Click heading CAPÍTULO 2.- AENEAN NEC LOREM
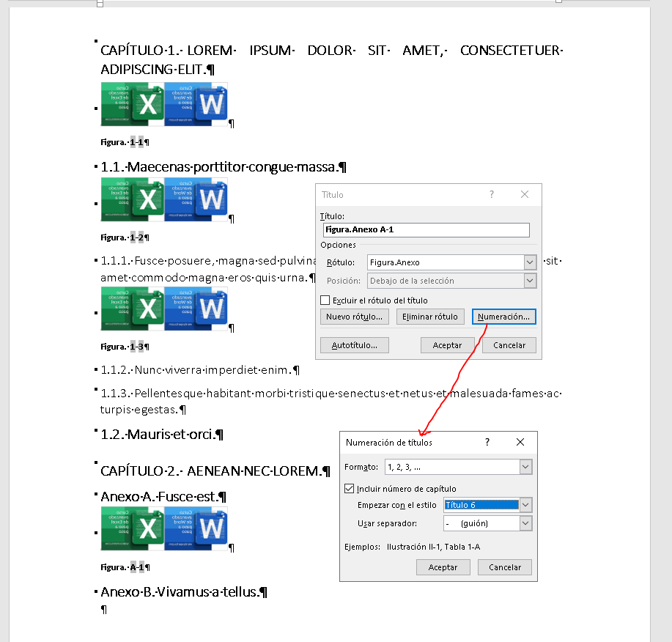Screen dimensions: 672x642 pyautogui.click(x=215, y=471)
